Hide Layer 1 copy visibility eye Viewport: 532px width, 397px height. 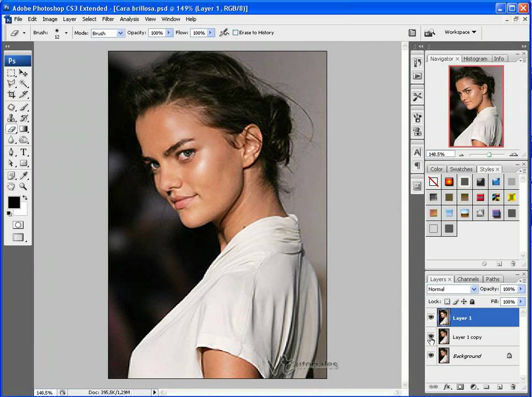tap(431, 336)
